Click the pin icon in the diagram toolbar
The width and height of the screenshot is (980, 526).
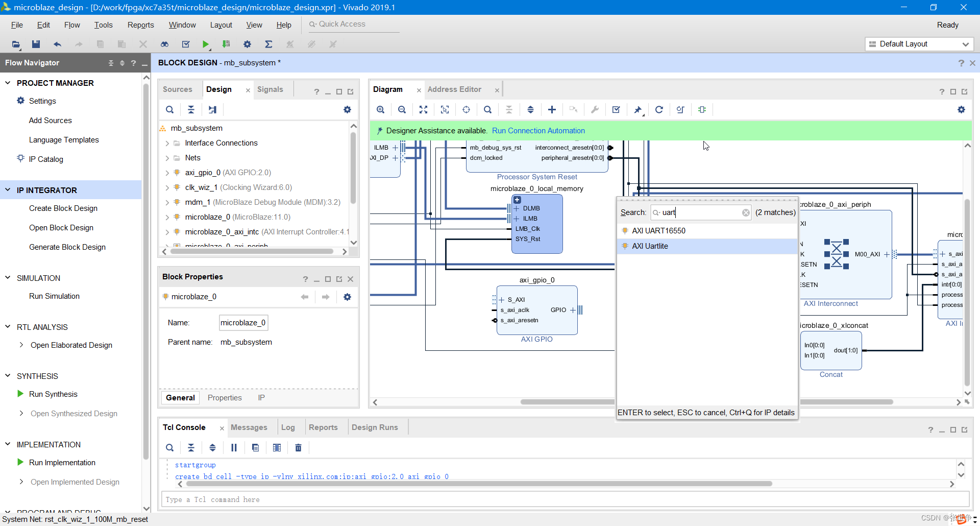coord(638,109)
